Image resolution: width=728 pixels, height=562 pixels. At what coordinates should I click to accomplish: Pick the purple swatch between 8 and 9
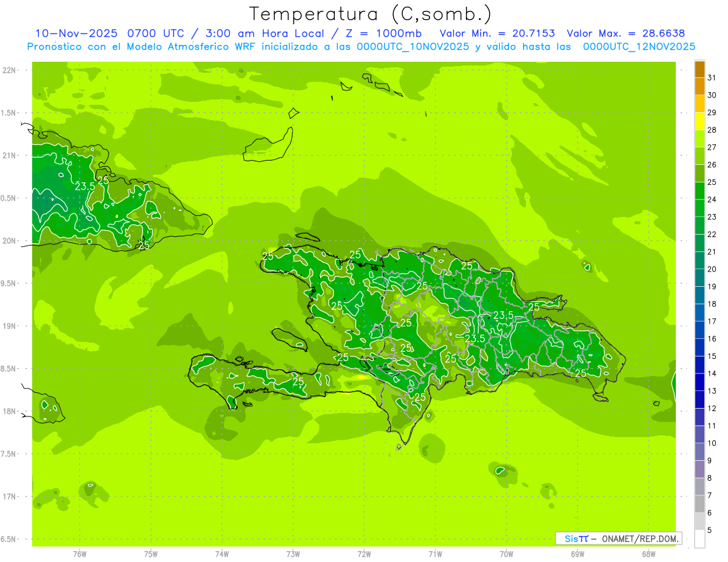[699, 469]
